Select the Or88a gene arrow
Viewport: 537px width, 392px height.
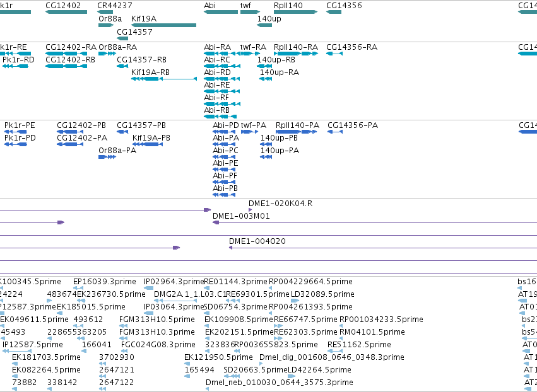tap(106, 25)
